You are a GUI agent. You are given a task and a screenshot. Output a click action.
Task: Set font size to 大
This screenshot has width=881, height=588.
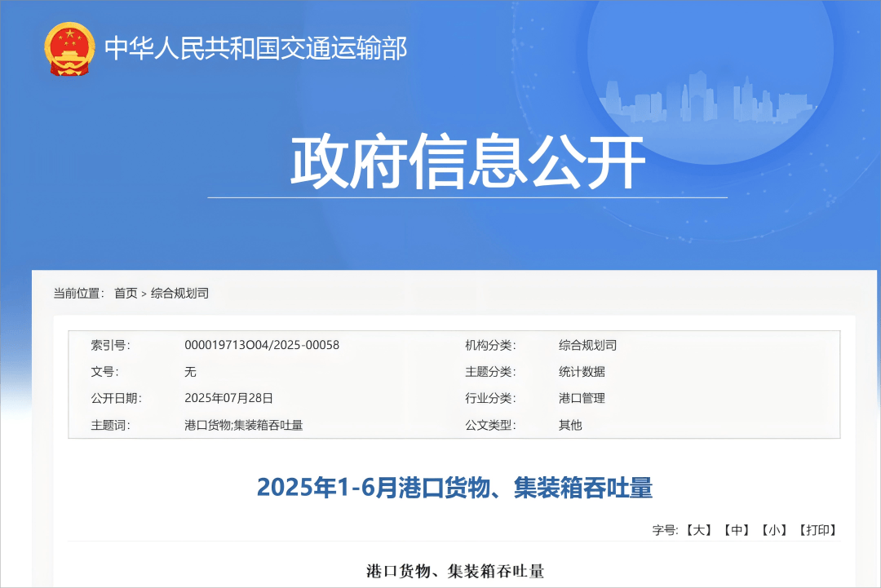click(700, 530)
